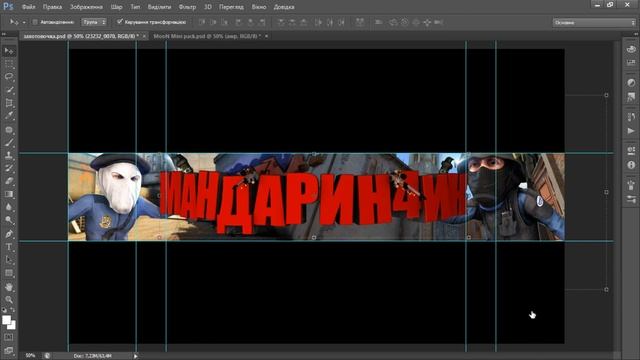This screenshot has height=360, width=640.
Task: Select the Gradient tool
Action: tap(9, 194)
